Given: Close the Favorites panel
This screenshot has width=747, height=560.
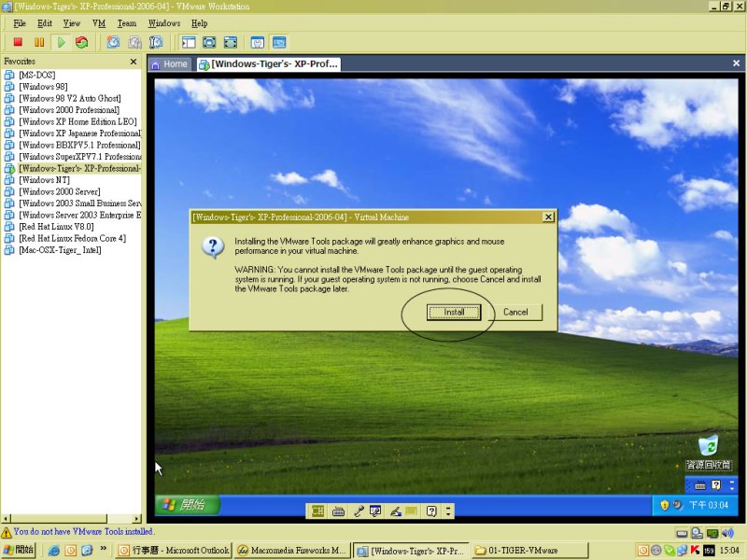Looking at the screenshot, I should 134,62.
